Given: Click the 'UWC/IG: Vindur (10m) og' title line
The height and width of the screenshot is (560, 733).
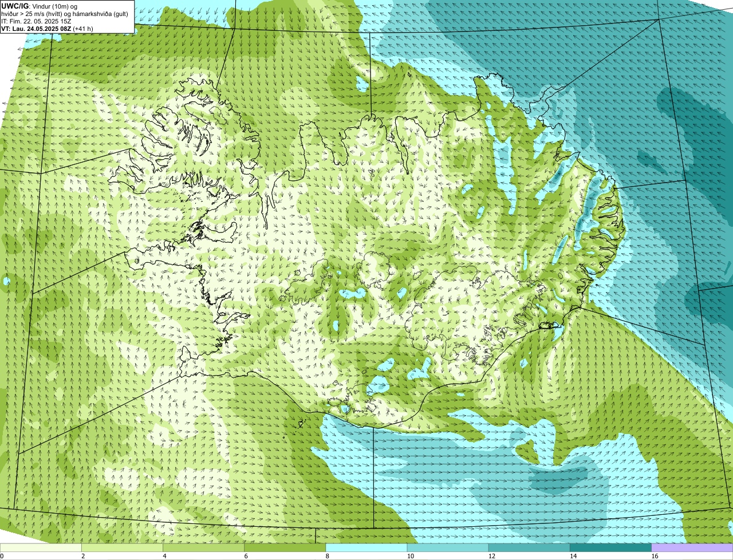Looking at the screenshot, I should [x=39, y=6].
